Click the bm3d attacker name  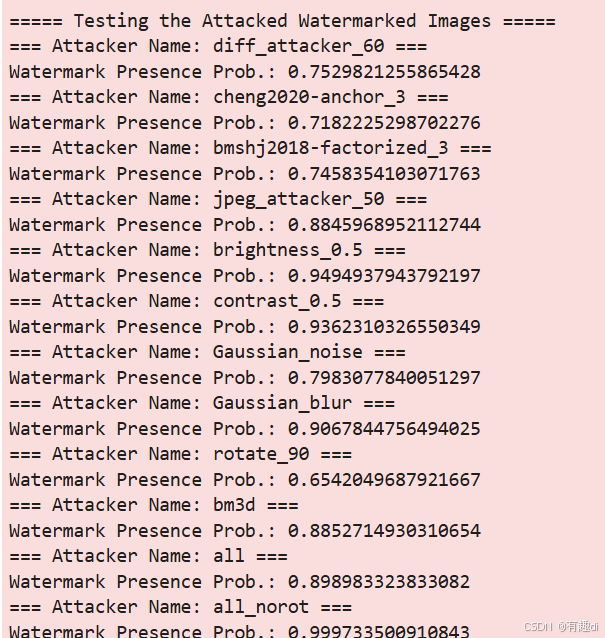click(234, 505)
